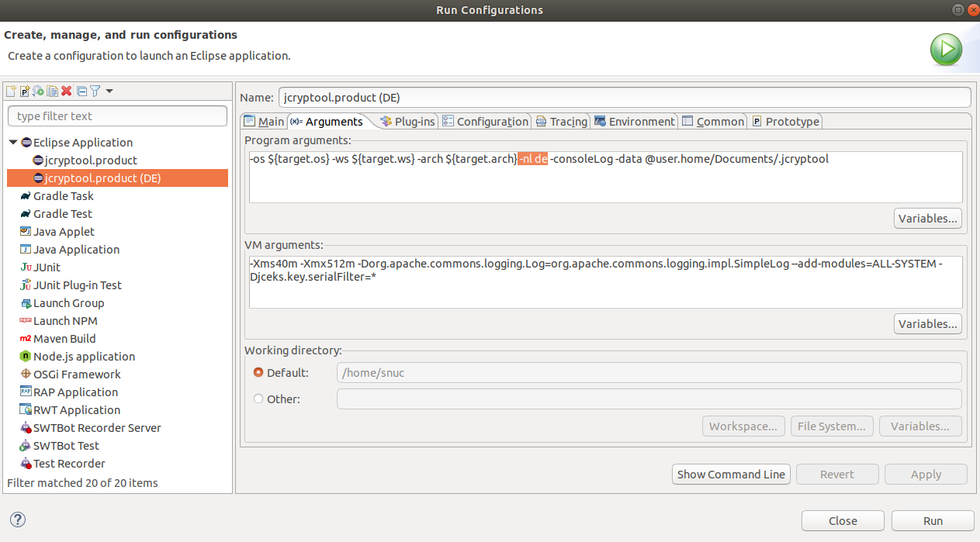Select the jcryptool.product configuration

(91, 161)
